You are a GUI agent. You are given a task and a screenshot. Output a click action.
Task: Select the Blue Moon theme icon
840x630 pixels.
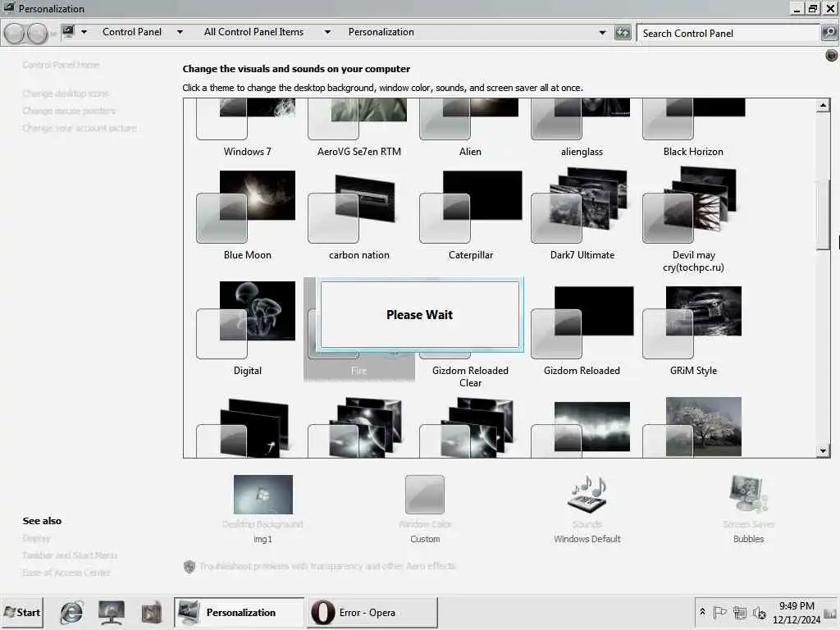246,207
